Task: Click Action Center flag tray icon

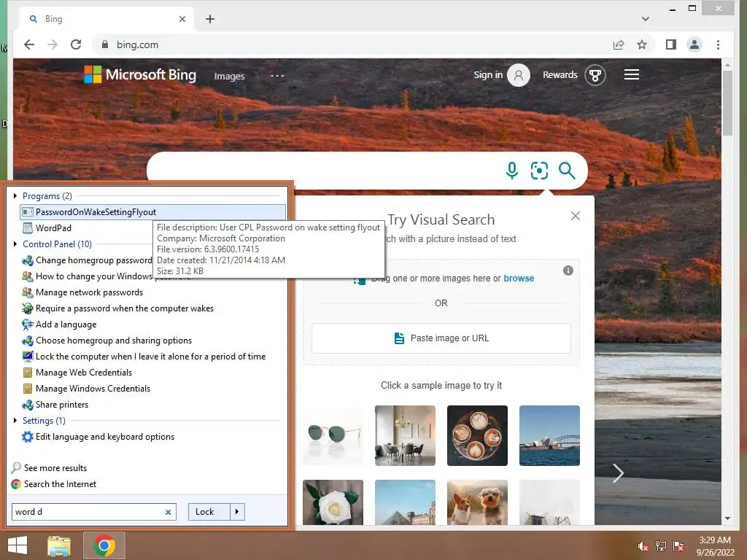Action: (x=678, y=546)
